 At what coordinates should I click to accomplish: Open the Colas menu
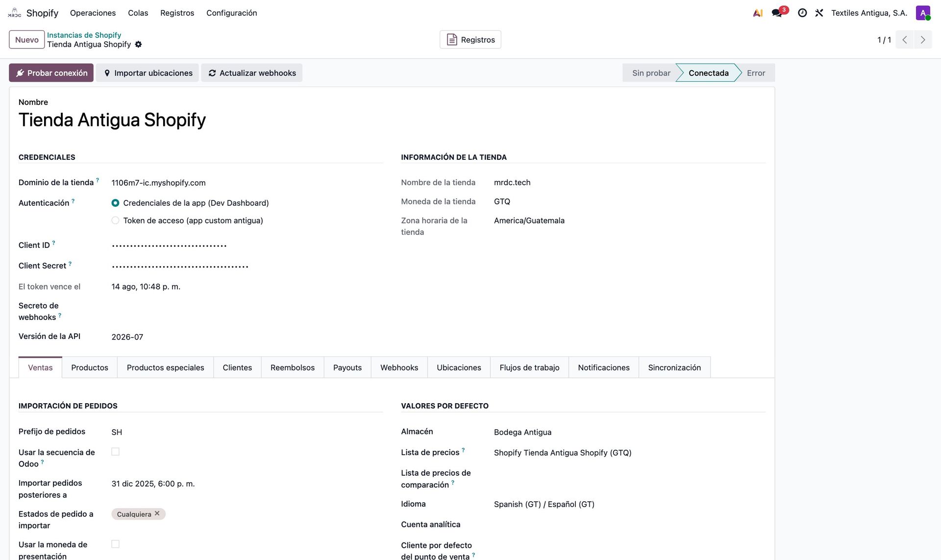(138, 13)
